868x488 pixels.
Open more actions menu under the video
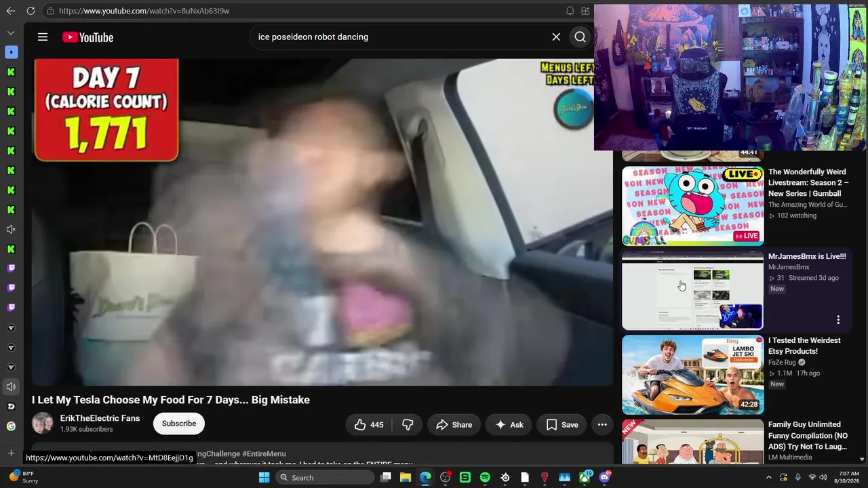[x=602, y=425]
